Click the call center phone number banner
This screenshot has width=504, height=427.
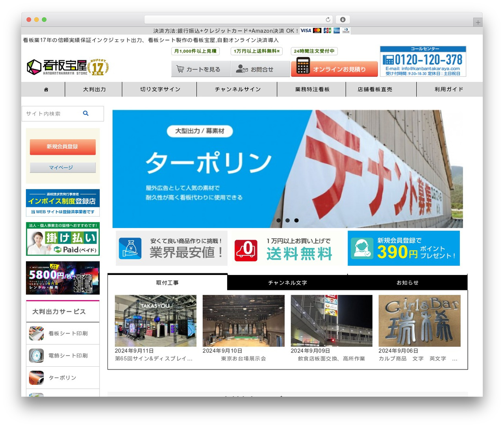tap(423, 61)
